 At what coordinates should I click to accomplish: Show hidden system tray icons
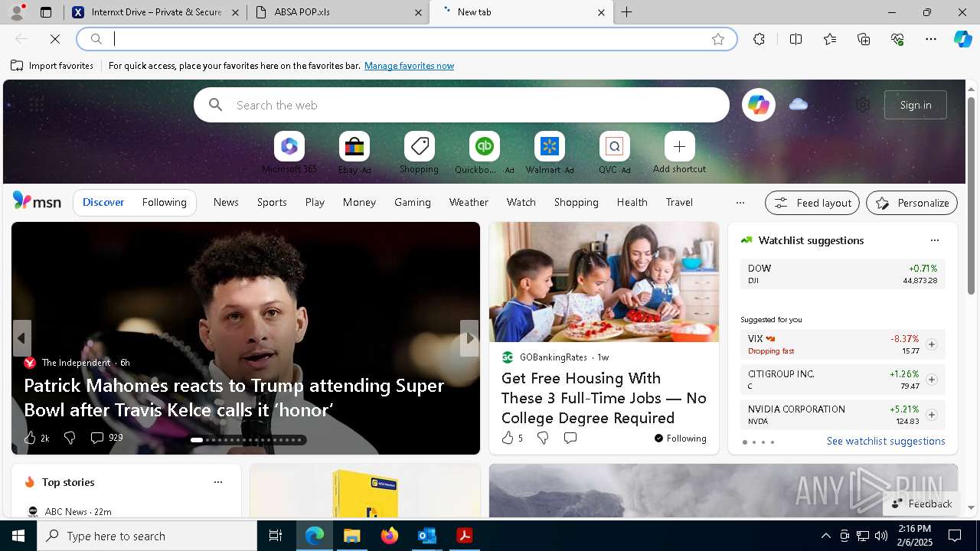(x=825, y=536)
